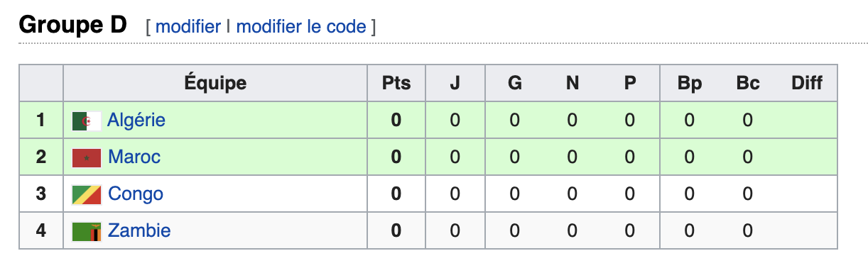
Task: Open the Maroc team link
Action: coord(134,157)
